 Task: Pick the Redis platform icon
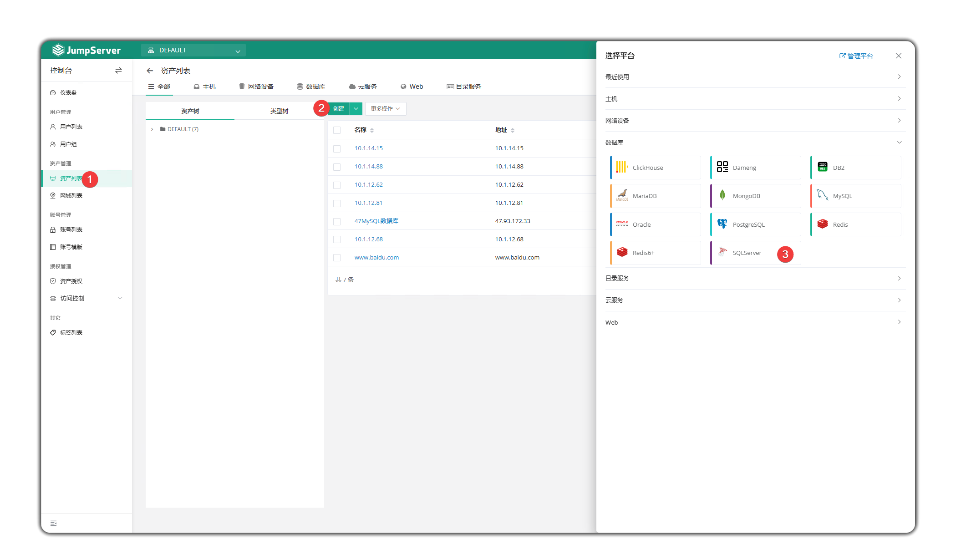(822, 224)
